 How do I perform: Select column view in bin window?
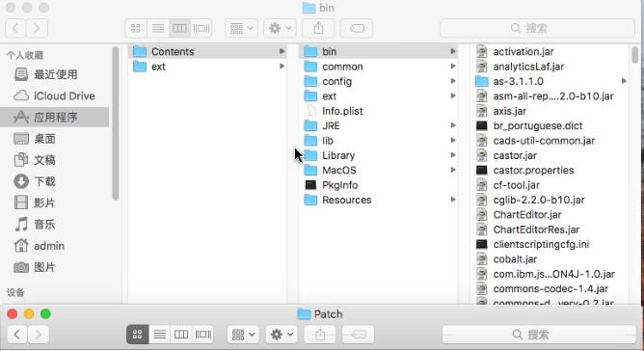click(x=179, y=28)
